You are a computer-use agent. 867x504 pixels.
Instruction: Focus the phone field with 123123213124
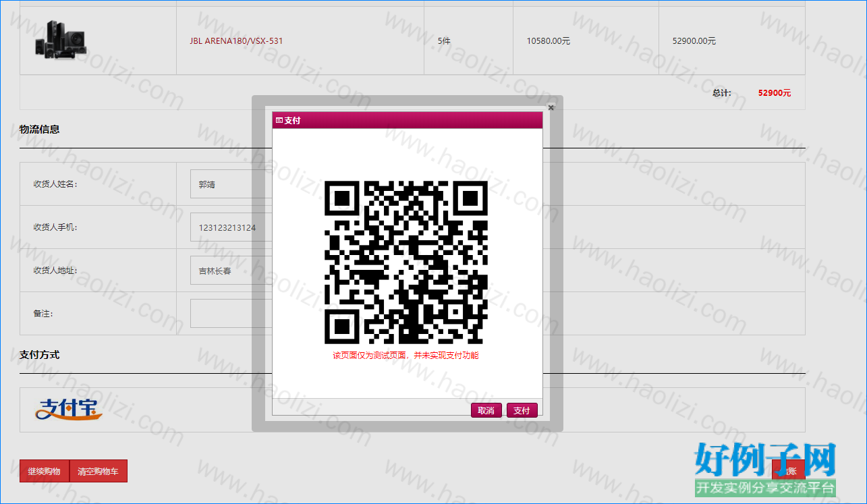click(231, 227)
